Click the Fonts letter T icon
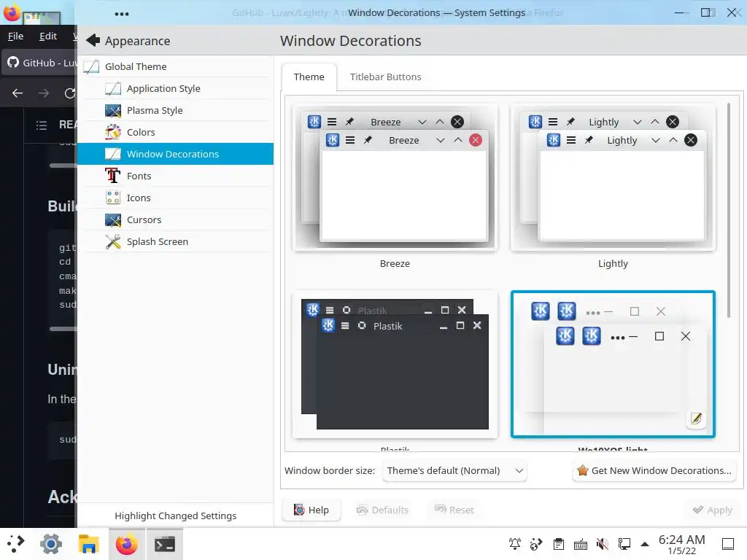Viewport: 747px width, 560px height. click(x=113, y=176)
